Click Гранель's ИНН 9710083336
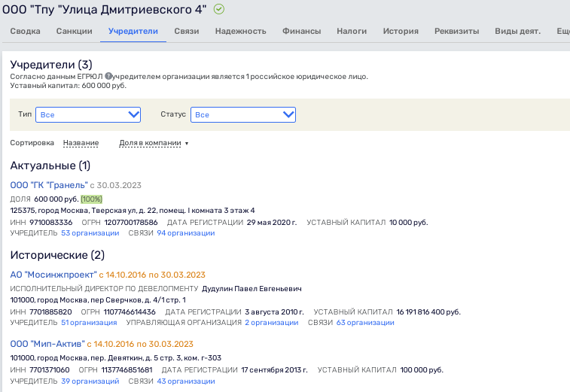Image resolution: width=570 pixels, height=392 pixels. (x=51, y=223)
